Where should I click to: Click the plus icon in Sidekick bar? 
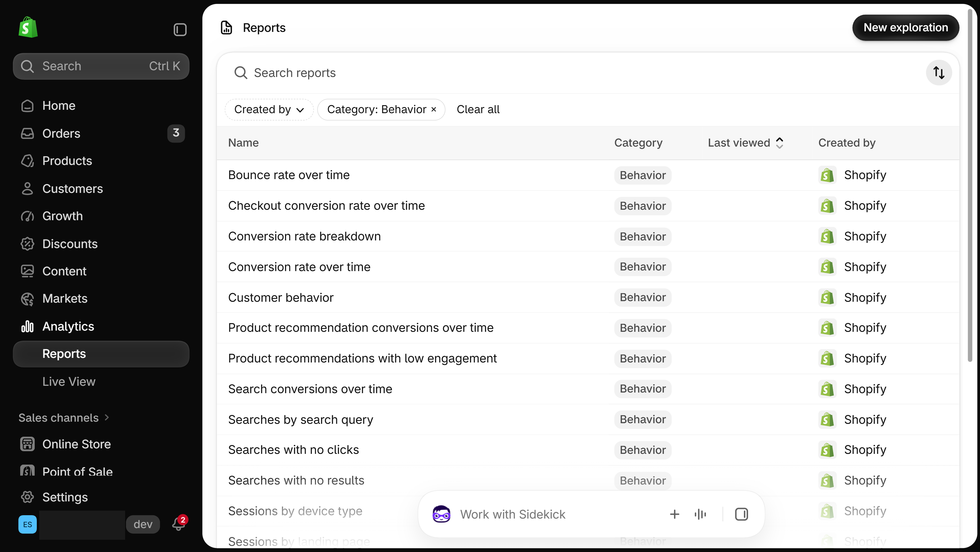674,514
